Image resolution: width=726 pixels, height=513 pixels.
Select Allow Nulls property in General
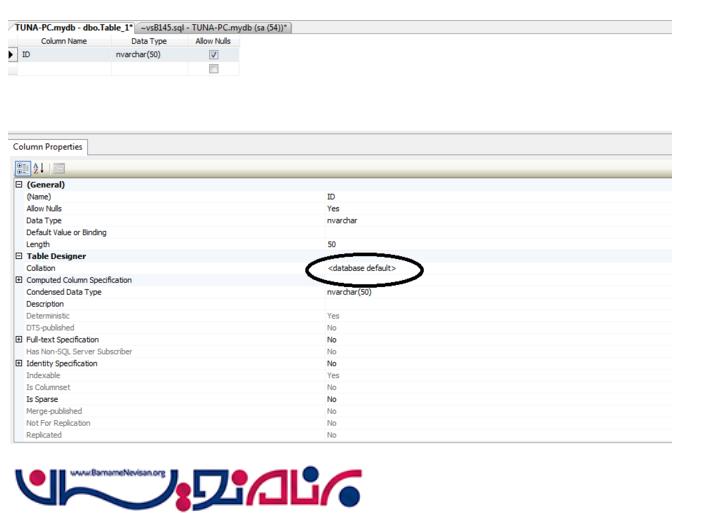coord(44,208)
